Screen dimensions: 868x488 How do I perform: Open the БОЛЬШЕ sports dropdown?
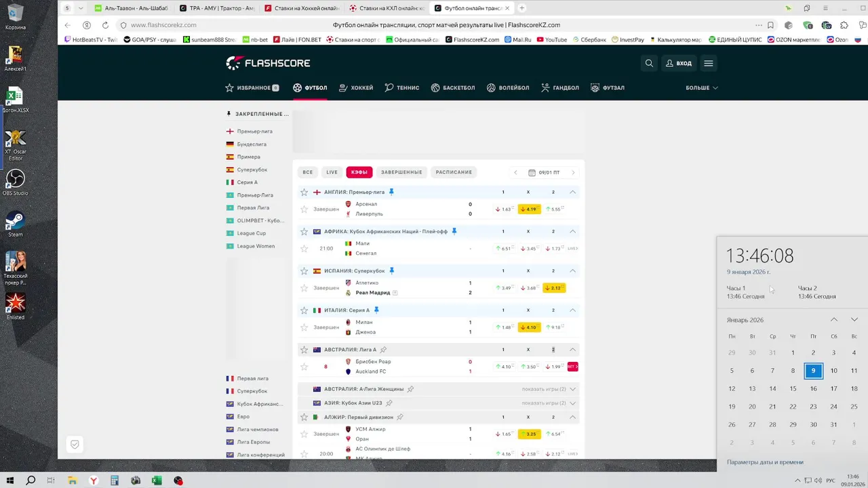(x=702, y=87)
